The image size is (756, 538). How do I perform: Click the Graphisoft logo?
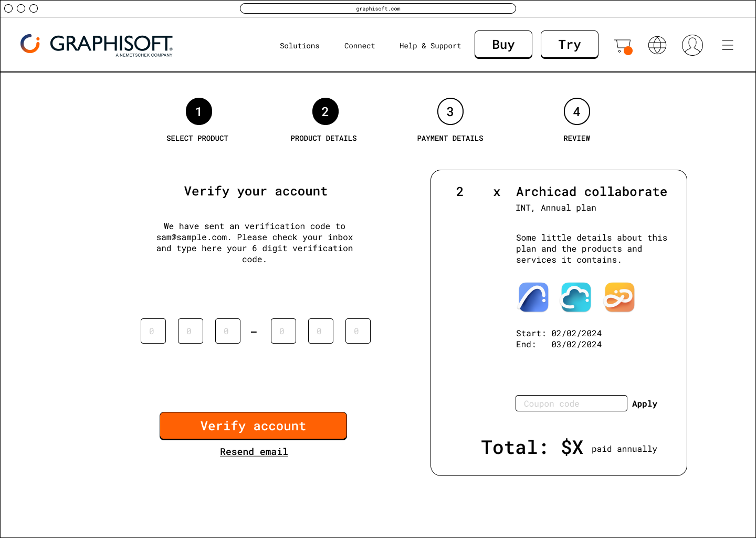(x=97, y=45)
